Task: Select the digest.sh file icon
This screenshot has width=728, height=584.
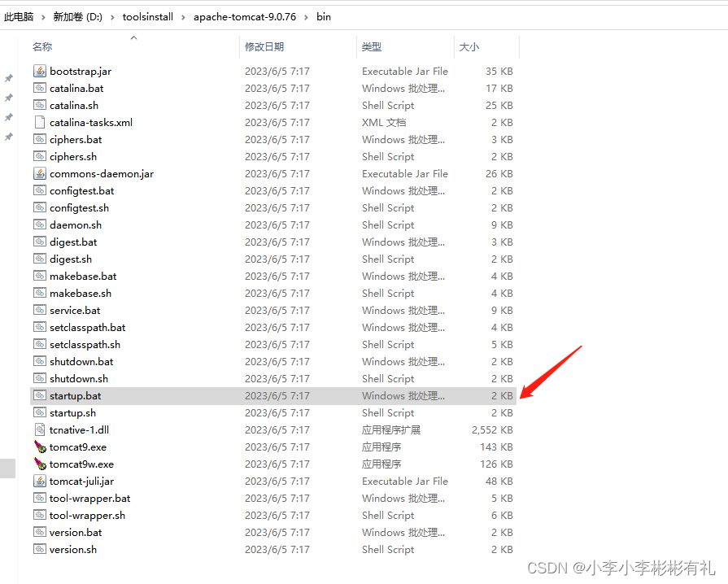Action: pyautogui.click(x=40, y=259)
